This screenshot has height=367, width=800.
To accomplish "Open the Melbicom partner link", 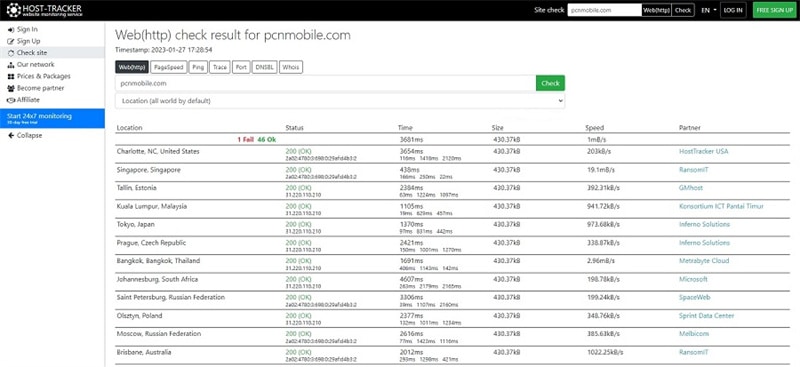I will [x=694, y=334].
